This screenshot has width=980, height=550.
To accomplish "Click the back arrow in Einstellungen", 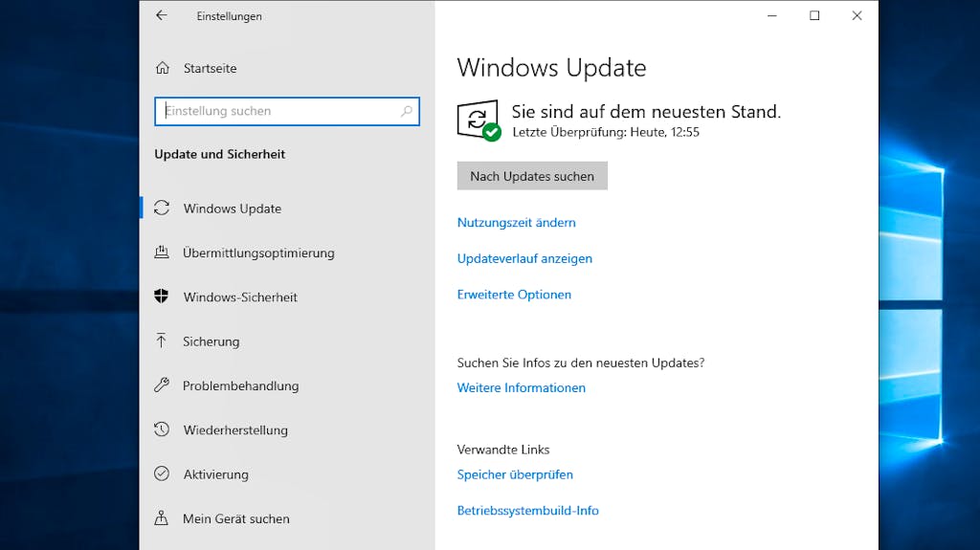I will (x=161, y=15).
